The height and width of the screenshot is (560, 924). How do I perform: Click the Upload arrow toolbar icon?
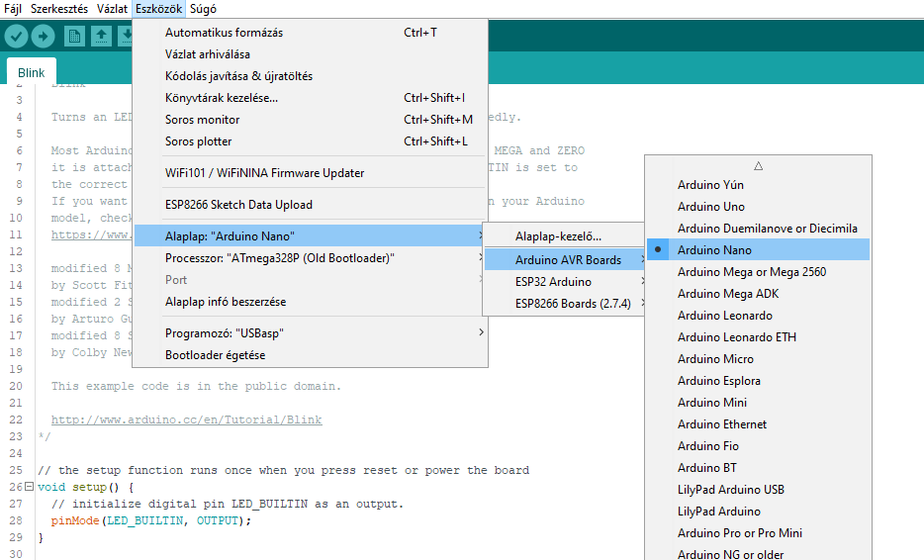[x=43, y=37]
